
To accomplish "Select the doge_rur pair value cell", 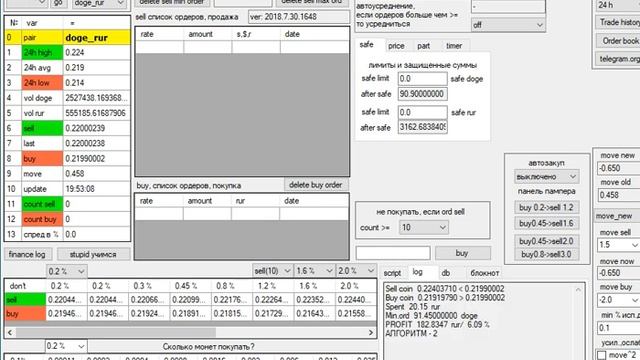I will point(97,38).
